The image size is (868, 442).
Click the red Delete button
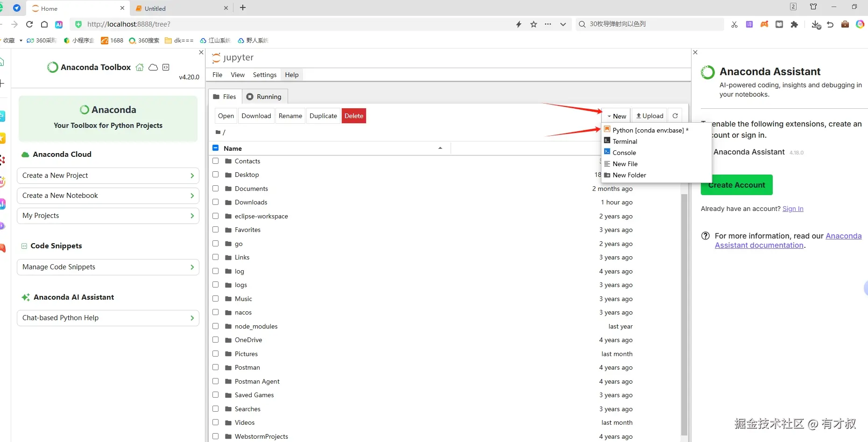pos(354,116)
